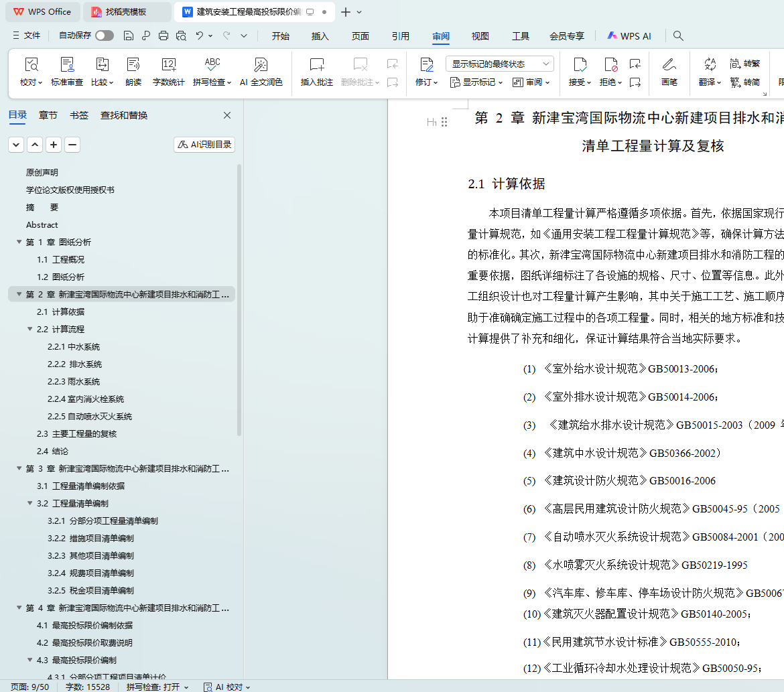Open the 拼写检查: 打开 status bar dropdown

tap(157, 687)
